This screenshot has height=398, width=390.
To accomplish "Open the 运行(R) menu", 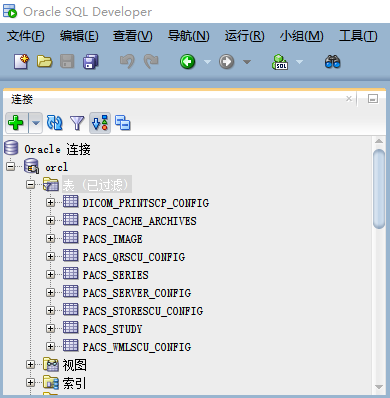I will [244, 36].
